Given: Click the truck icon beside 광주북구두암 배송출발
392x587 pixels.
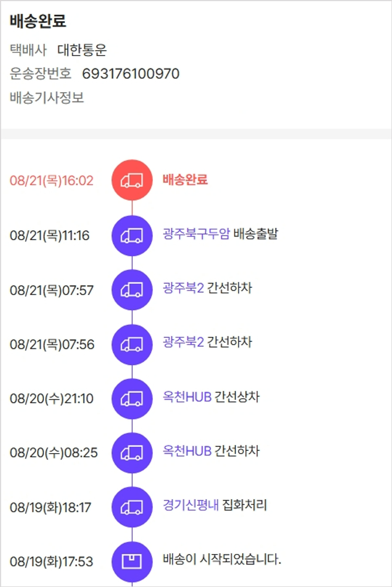Looking at the screenshot, I should [x=132, y=235].
